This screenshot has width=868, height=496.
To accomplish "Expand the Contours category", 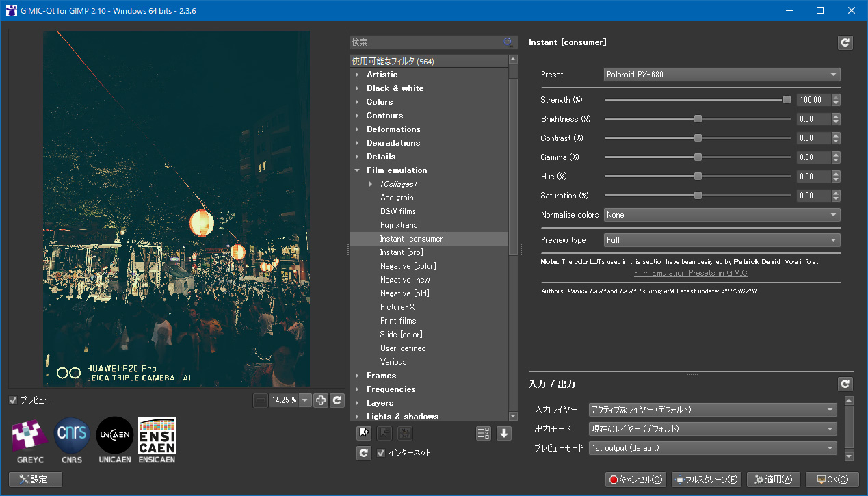I will click(357, 116).
